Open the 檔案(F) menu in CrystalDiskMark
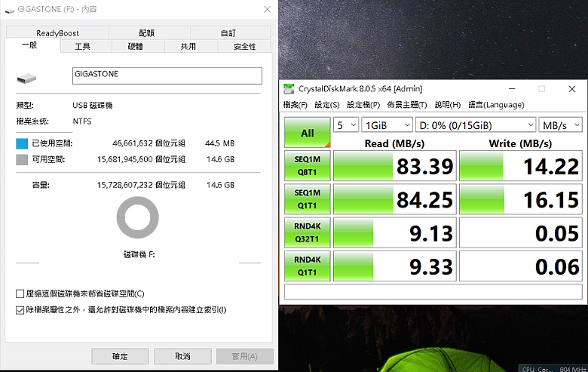Viewport: 588px width, 372px height. point(295,105)
